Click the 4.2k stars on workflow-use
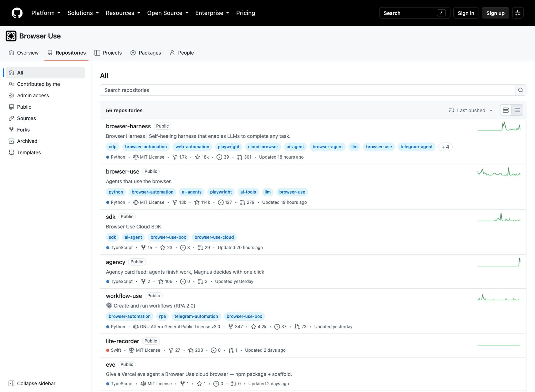535x392 pixels. coord(259,326)
